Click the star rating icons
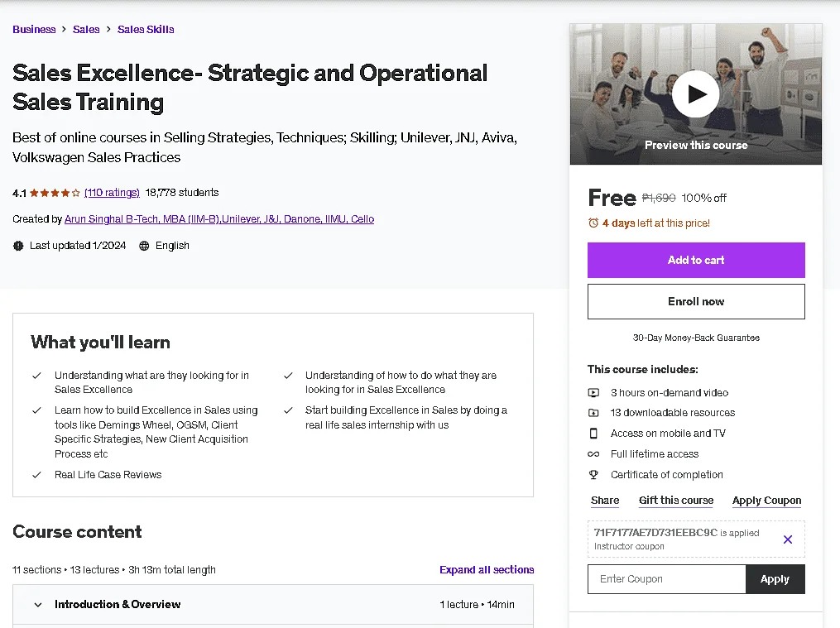 click(x=55, y=193)
